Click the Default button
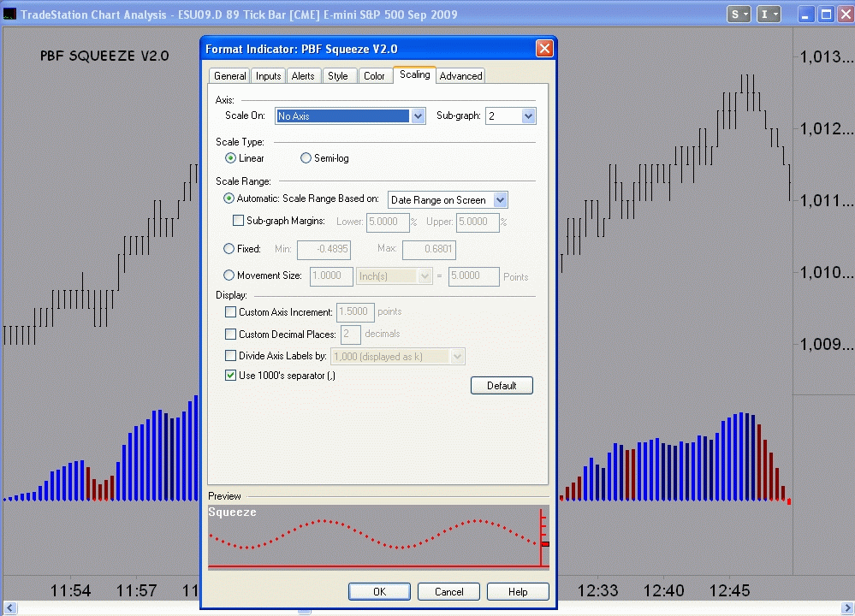Image resolution: width=855 pixels, height=616 pixels. 502,385
